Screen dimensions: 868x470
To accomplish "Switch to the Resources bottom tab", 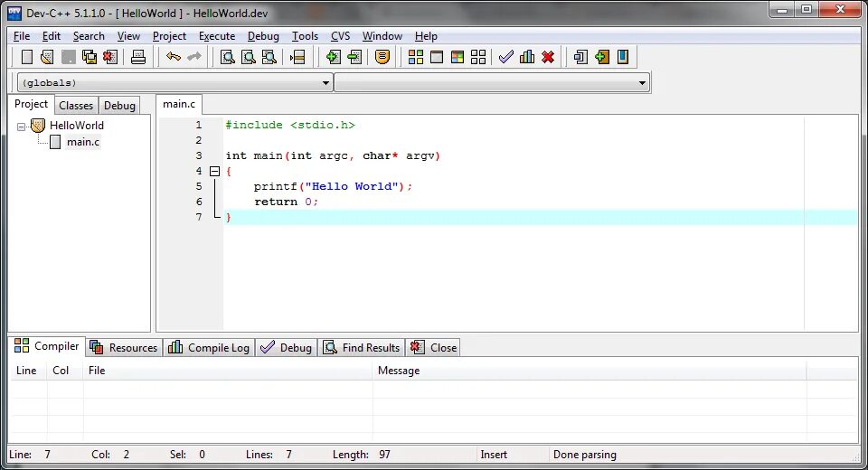I will click(124, 348).
